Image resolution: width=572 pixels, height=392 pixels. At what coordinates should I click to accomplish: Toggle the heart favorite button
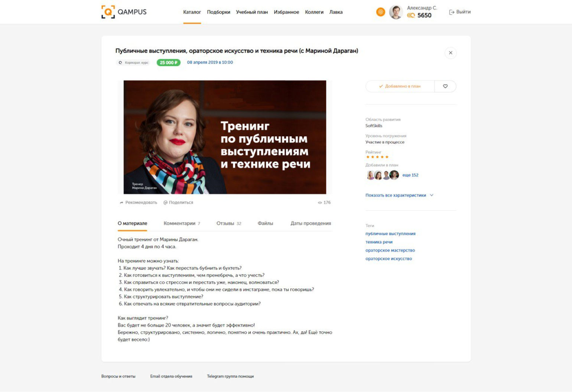click(445, 86)
